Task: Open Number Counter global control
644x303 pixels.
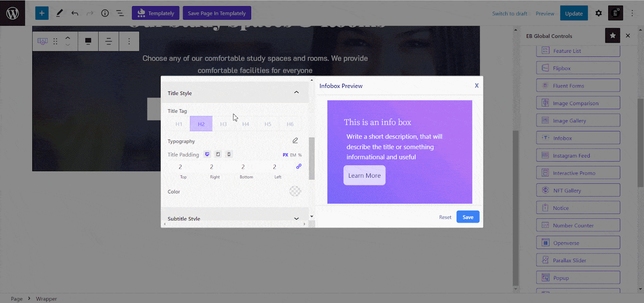Action: coord(578,225)
